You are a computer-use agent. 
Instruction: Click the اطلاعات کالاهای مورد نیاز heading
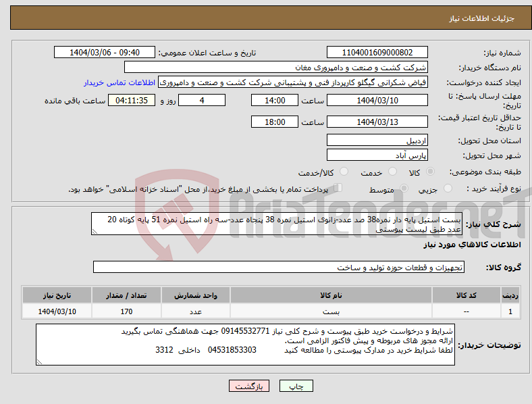pos(472,245)
